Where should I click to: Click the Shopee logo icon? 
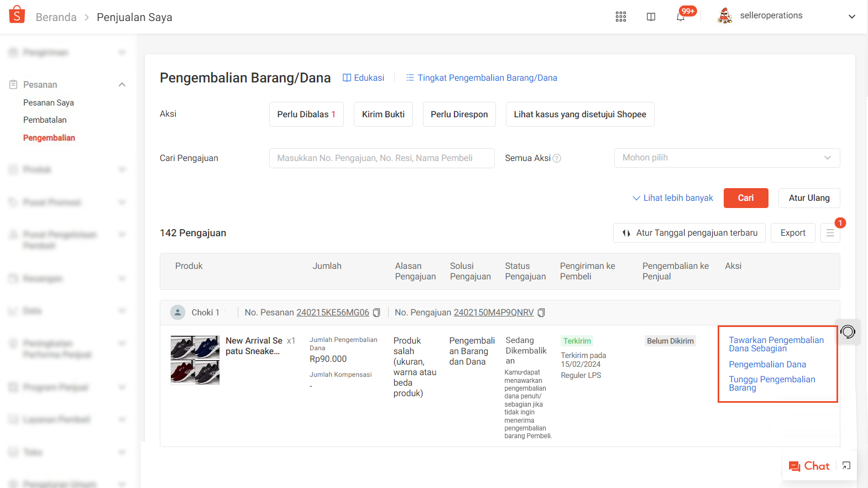click(x=17, y=15)
